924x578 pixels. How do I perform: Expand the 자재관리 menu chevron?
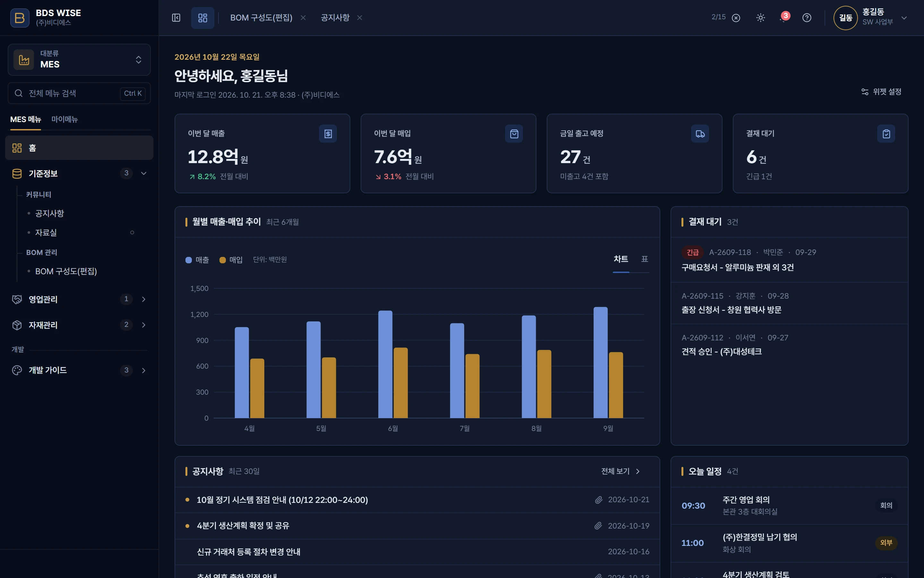(x=143, y=325)
